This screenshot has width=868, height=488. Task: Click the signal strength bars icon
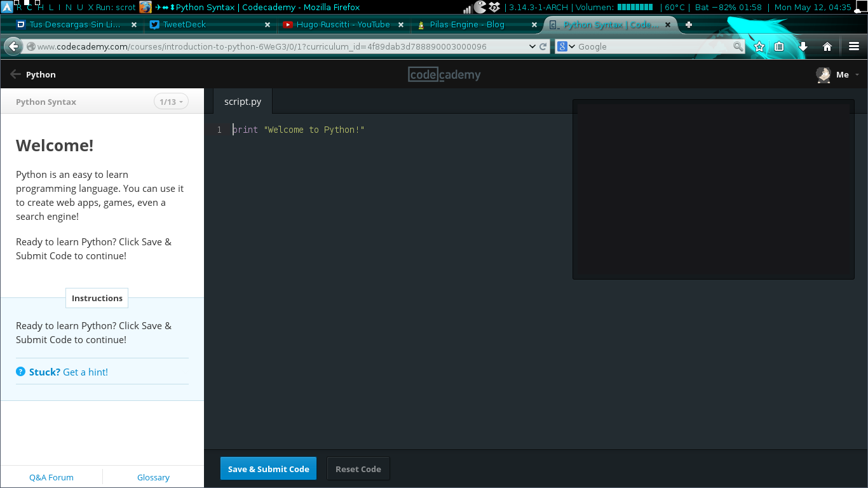coord(467,8)
